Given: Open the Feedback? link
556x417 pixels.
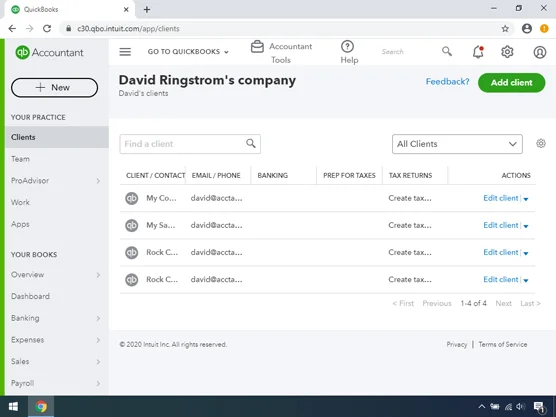Looking at the screenshot, I should pos(447,82).
